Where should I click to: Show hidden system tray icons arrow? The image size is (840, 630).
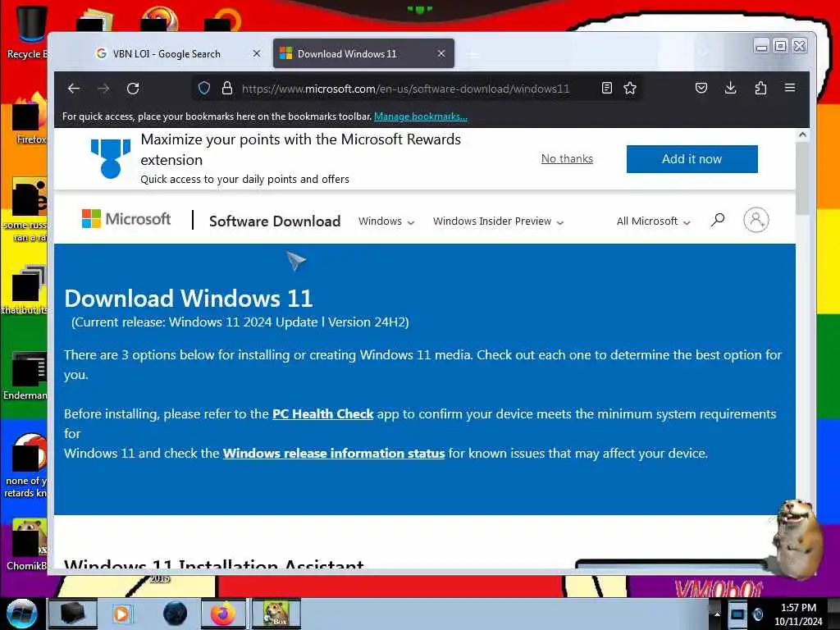click(x=717, y=614)
